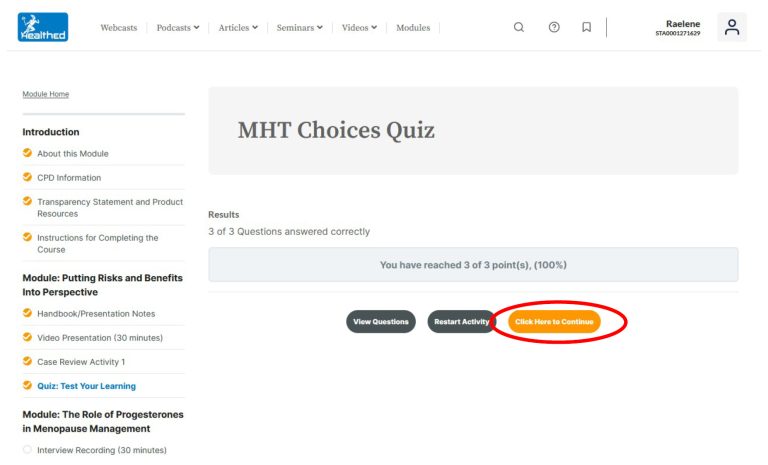Expand the Podcasts dropdown menu
Image resolution: width=768 pixels, height=465 pixels.
pyautogui.click(x=178, y=27)
